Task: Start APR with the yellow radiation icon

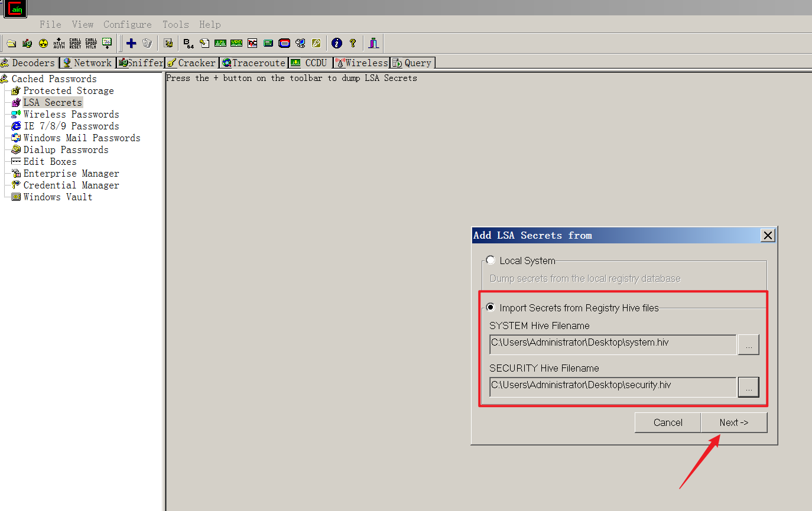Action: tap(43, 43)
